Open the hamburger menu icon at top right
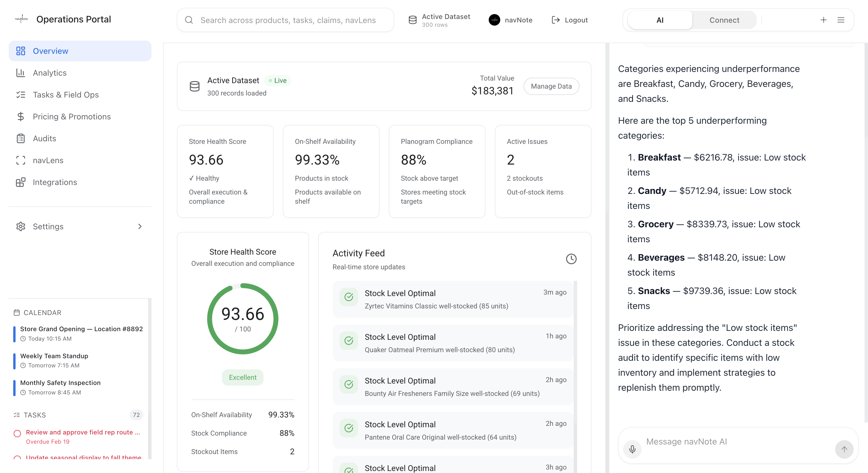Viewport: 868px width, 473px height. [841, 20]
